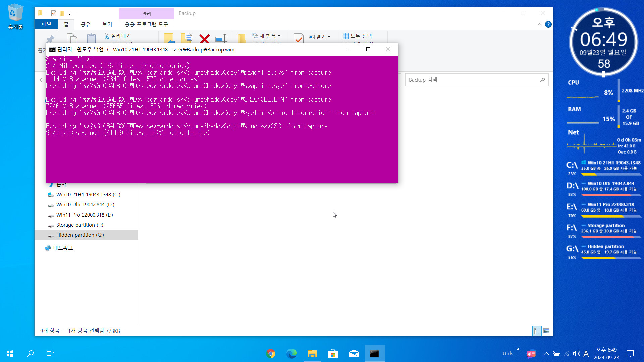
Task: Click the Rename icon in ribbon
Action: (x=221, y=38)
